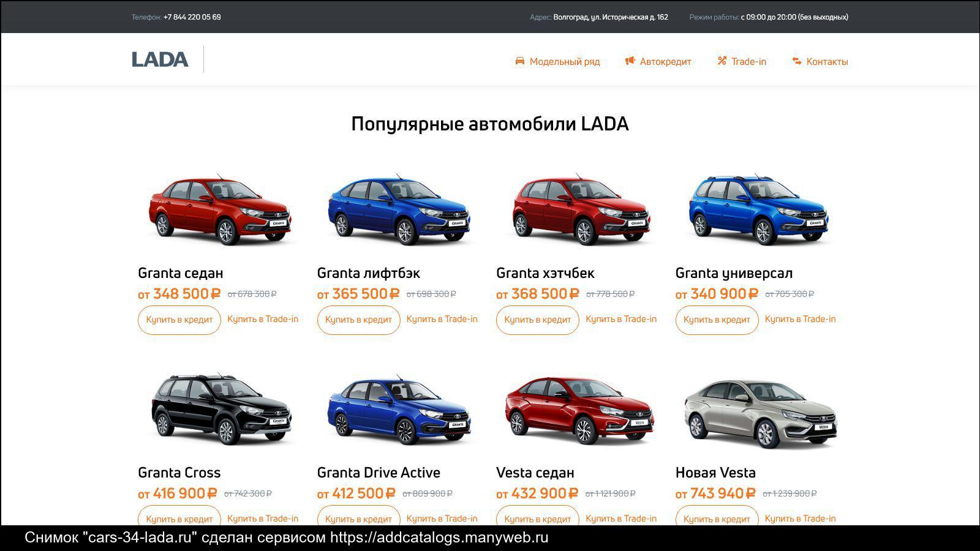The width and height of the screenshot is (980, 551).
Task: Click Купить в Trade-in for Новая Vesta
Action: 801,519
